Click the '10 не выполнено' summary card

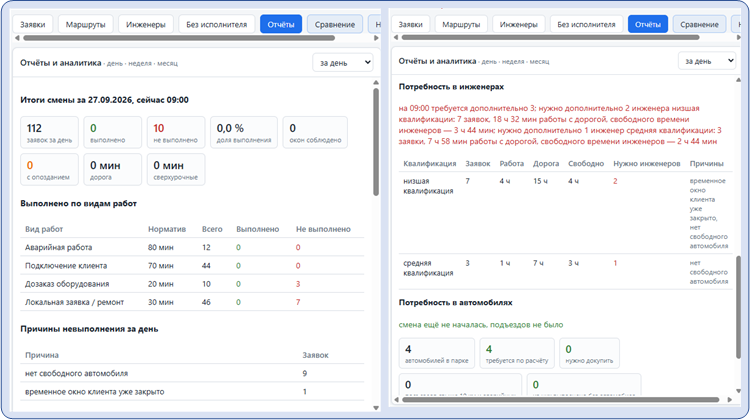pyautogui.click(x=176, y=132)
